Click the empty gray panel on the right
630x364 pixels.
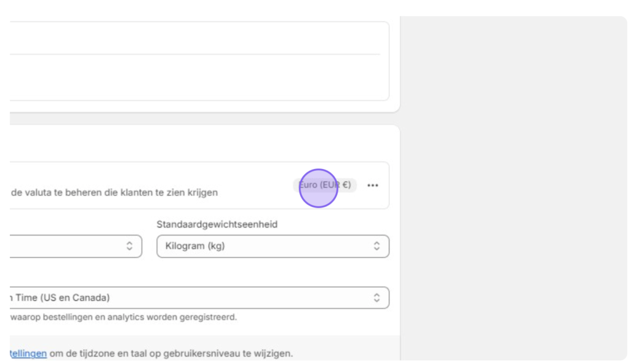pos(514,188)
